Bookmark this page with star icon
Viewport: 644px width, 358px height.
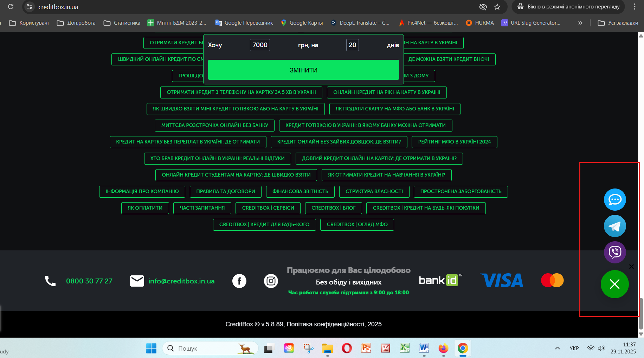[x=497, y=7]
